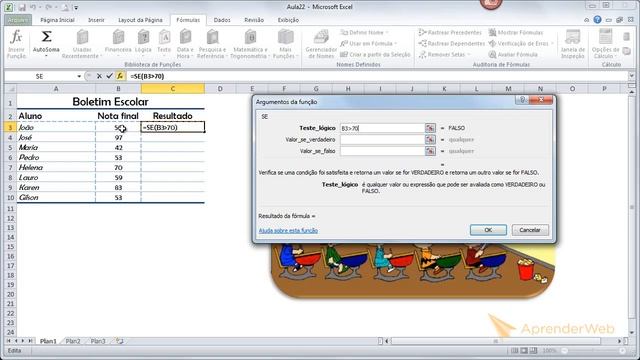Click Cancelar in function dialog
The image size is (640, 360).
tap(530, 230)
